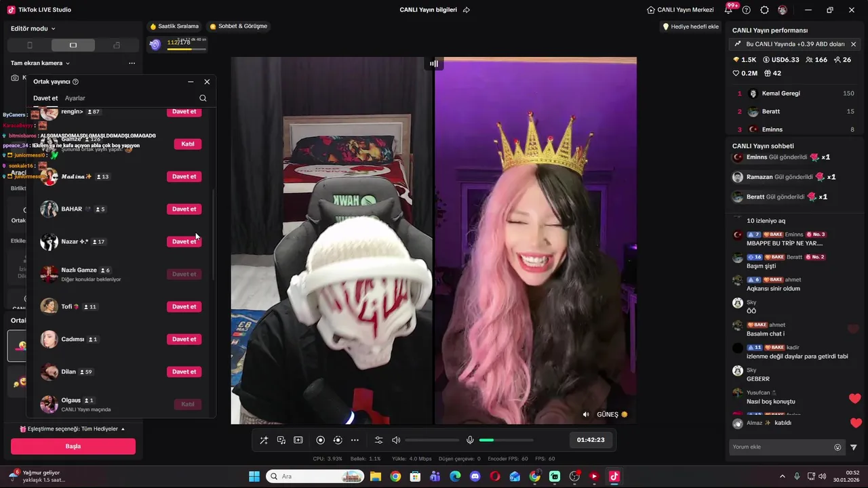Click the 166 viewers stat

click(816, 60)
